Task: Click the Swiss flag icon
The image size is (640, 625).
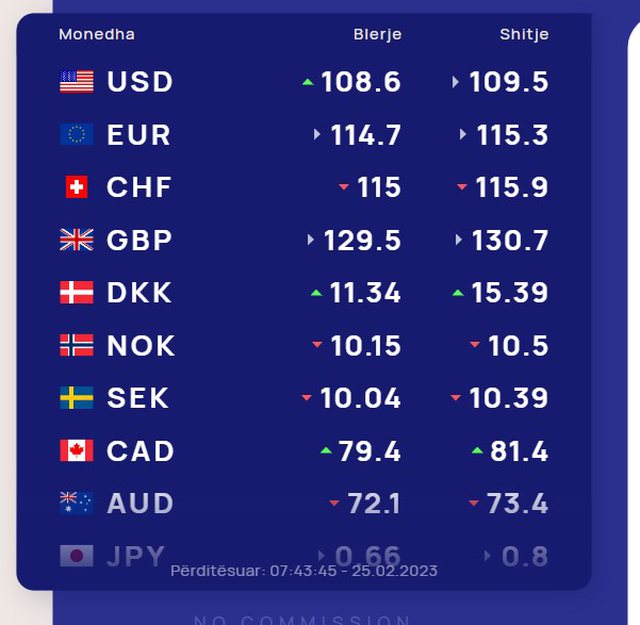Action: click(76, 187)
